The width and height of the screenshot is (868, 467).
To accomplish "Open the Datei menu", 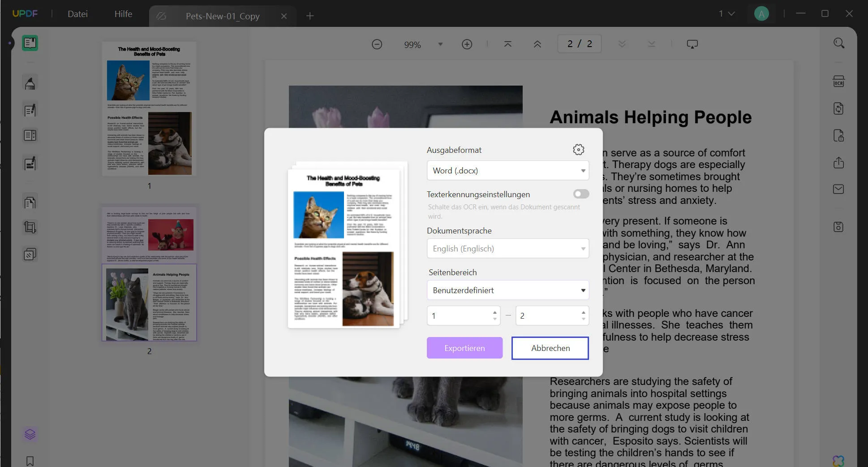I will (x=77, y=14).
